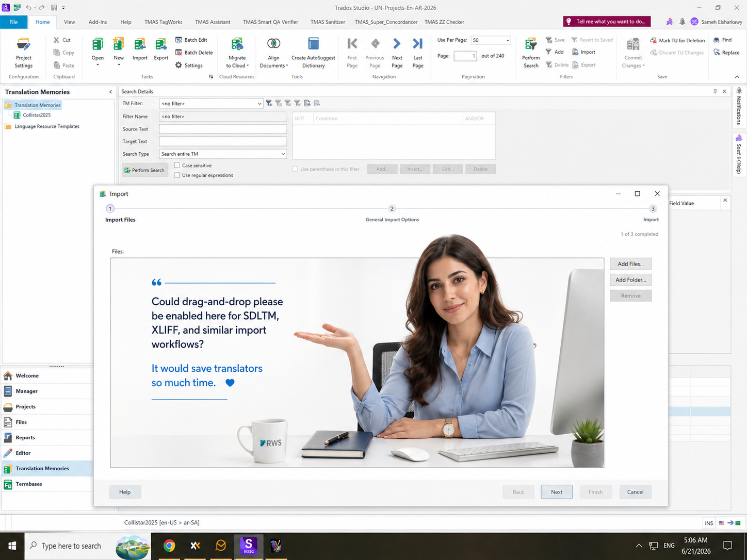Open the Search Type dropdown

click(283, 154)
